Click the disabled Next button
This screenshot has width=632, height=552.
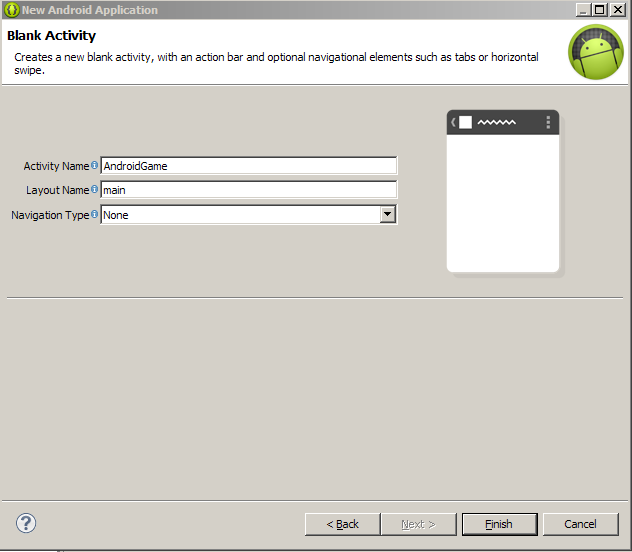click(418, 524)
